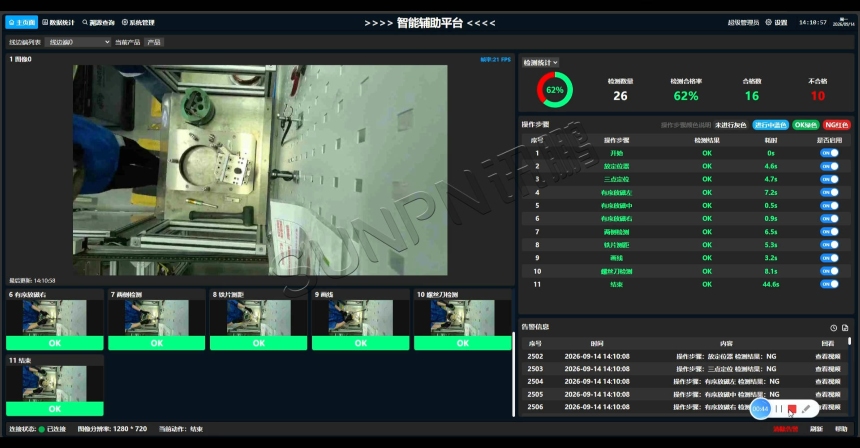Image resolution: width=860 pixels, height=448 pixels.
Task: Click the blue in-progress legend badge
Action: (x=770, y=125)
